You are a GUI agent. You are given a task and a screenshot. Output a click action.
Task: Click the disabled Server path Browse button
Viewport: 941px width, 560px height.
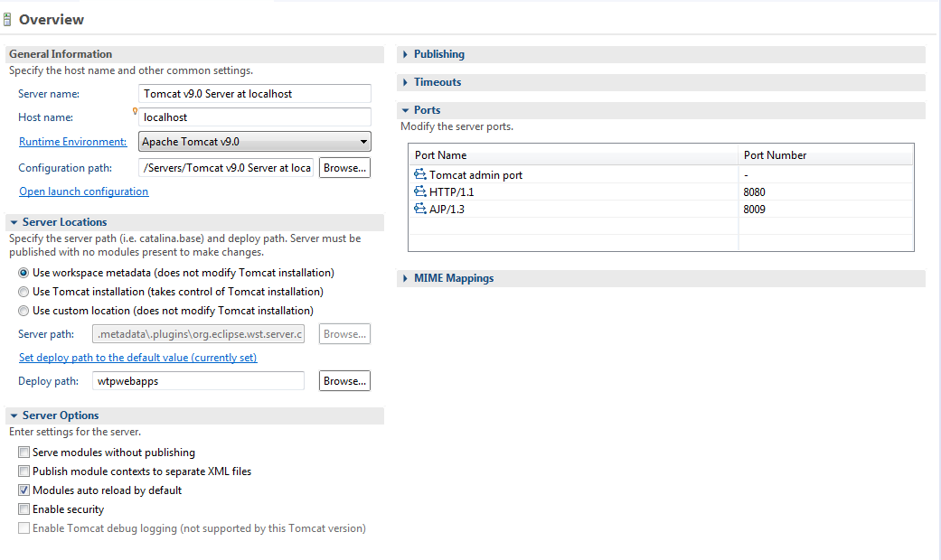pos(344,334)
